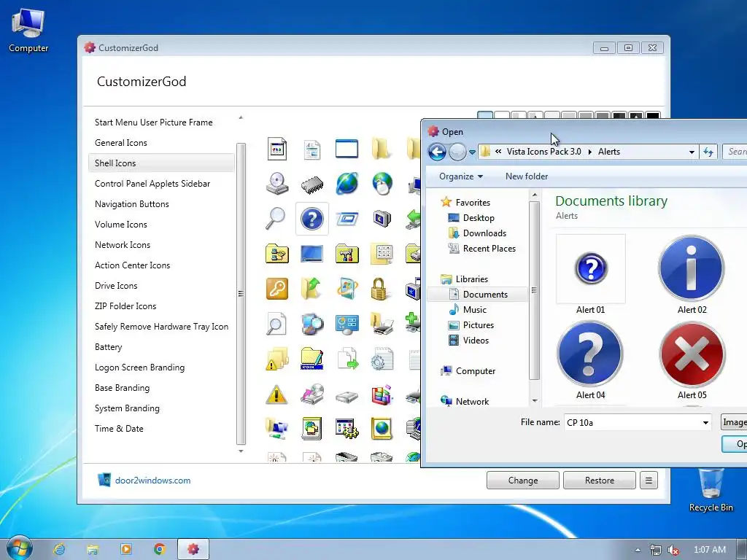The width and height of the screenshot is (747, 560).
Task: Open the Navigation Buttons section
Action: point(132,204)
